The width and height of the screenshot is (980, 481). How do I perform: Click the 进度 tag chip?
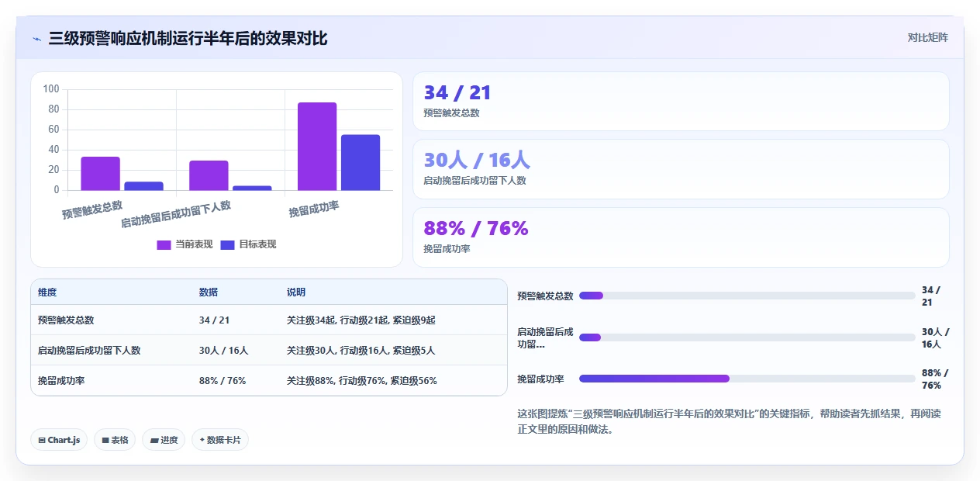click(164, 440)
